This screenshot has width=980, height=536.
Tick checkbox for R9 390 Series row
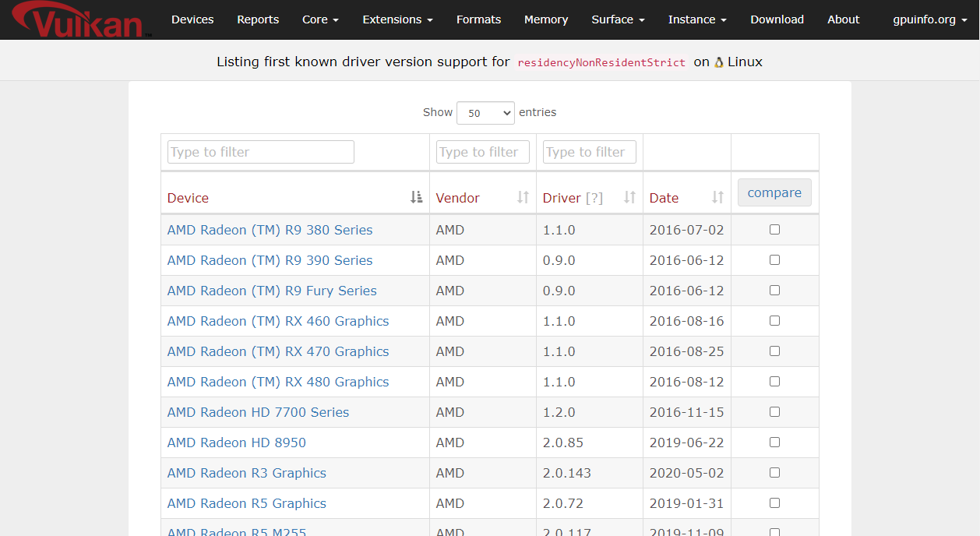(774, 260)
